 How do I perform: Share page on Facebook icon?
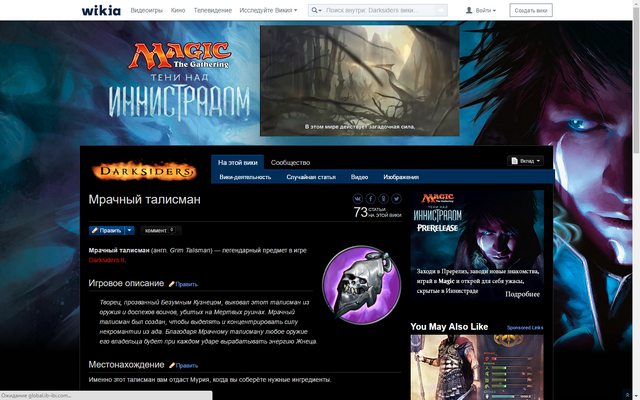pos(371,199)
